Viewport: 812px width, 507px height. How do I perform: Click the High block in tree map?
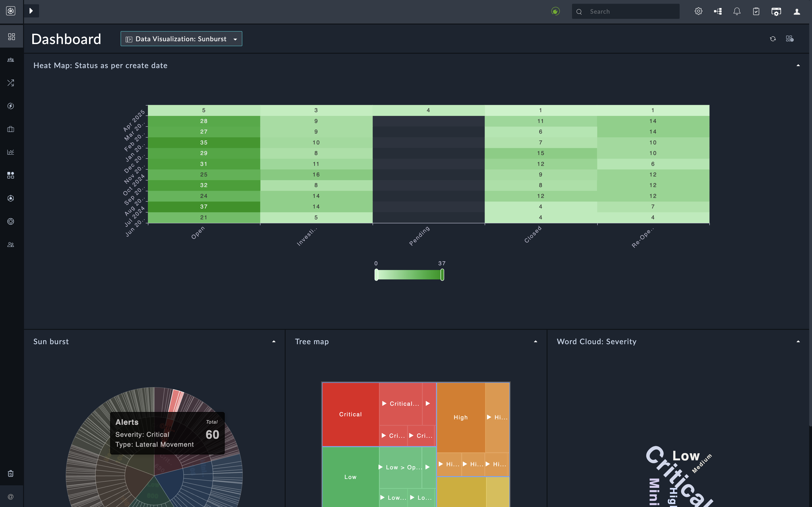click(x=460, y=417)
